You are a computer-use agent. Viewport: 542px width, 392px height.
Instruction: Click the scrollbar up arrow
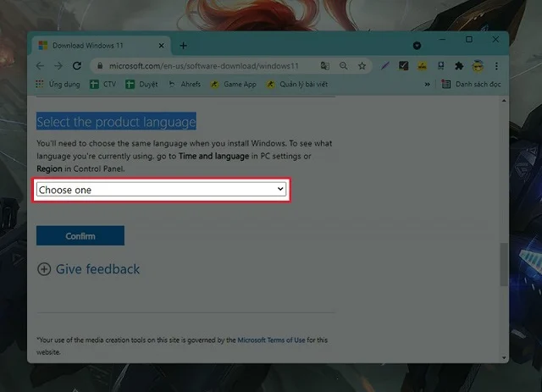click(504, 101)
